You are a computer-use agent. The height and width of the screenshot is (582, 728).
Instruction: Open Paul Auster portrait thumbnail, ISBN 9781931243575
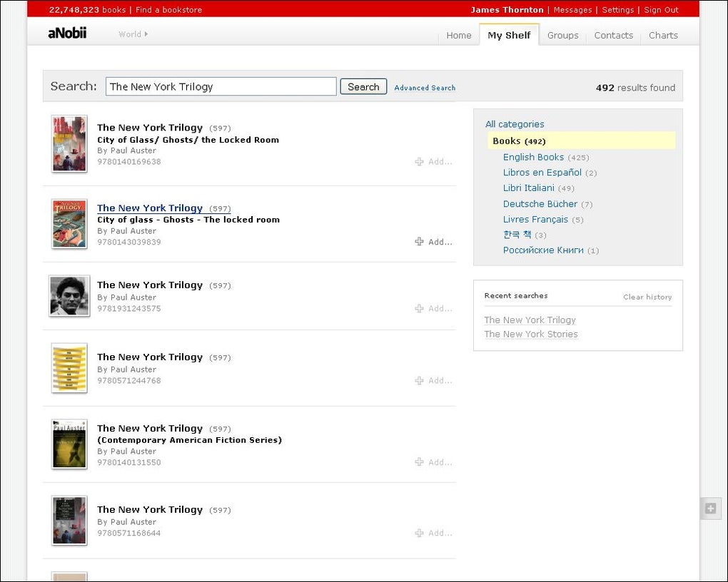tap(70, 296)
